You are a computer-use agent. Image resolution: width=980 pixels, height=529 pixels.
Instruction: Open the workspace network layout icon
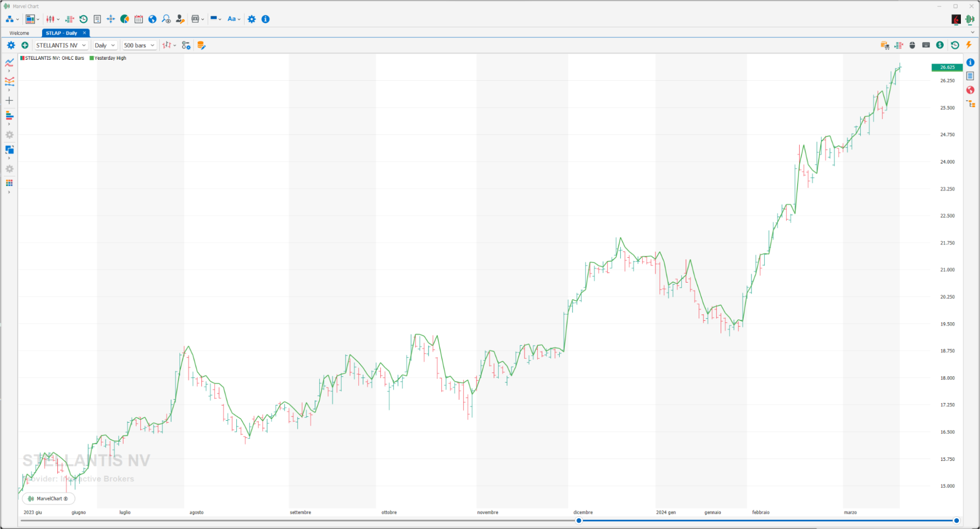[x=9, y=19]
